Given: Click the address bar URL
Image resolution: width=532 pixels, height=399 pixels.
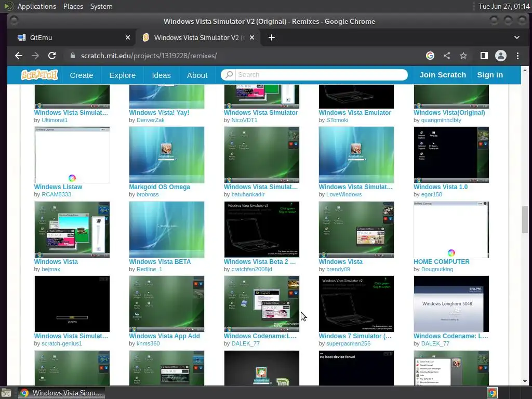Looking at the screenshot, I should click(x=149, y=56).
